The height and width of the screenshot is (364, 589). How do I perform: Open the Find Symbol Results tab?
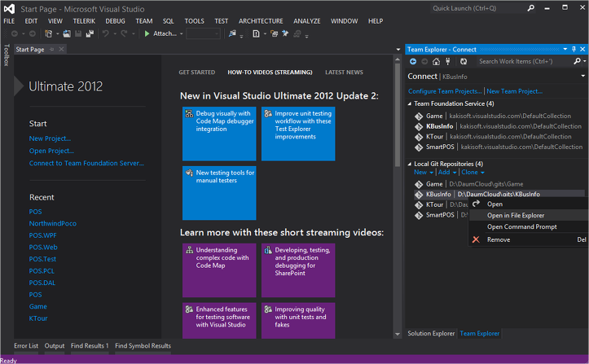(x=143, y=345)
